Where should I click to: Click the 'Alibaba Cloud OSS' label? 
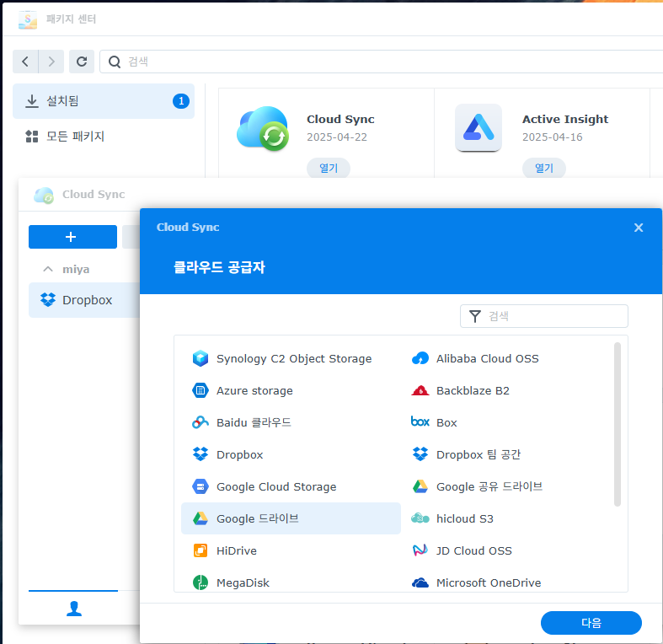[488, 359]
